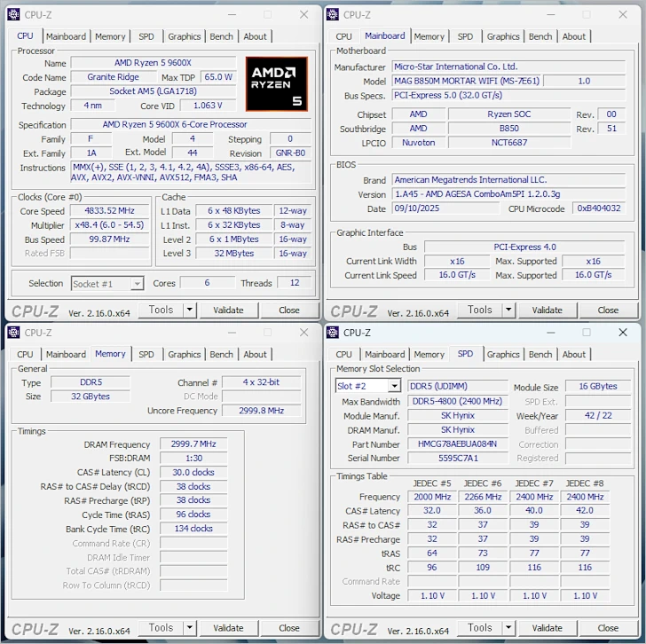Click Module Size value 16 GBytes

point(598,386)
